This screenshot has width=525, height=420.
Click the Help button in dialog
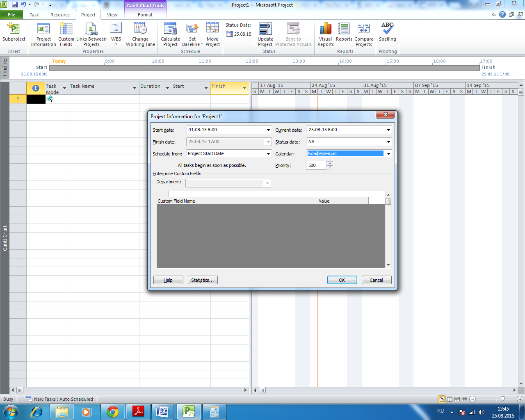168,280
